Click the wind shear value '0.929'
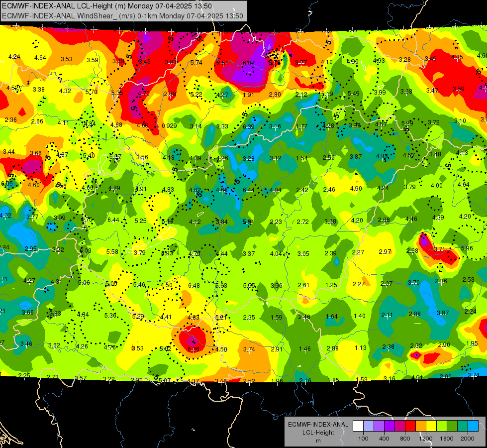 coord(169,125)
